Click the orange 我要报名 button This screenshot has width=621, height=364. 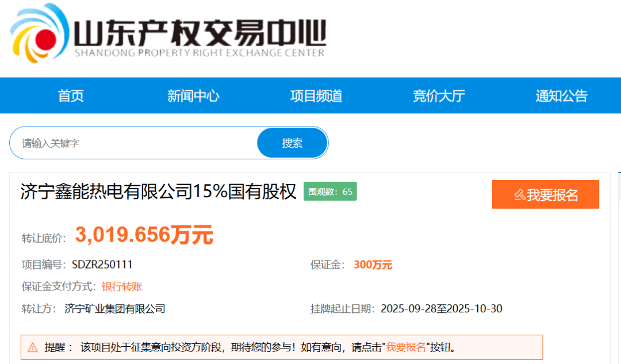pos(545,194)
